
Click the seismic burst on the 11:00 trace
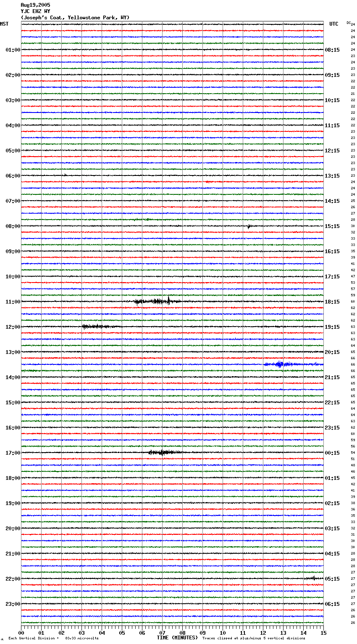157,301
